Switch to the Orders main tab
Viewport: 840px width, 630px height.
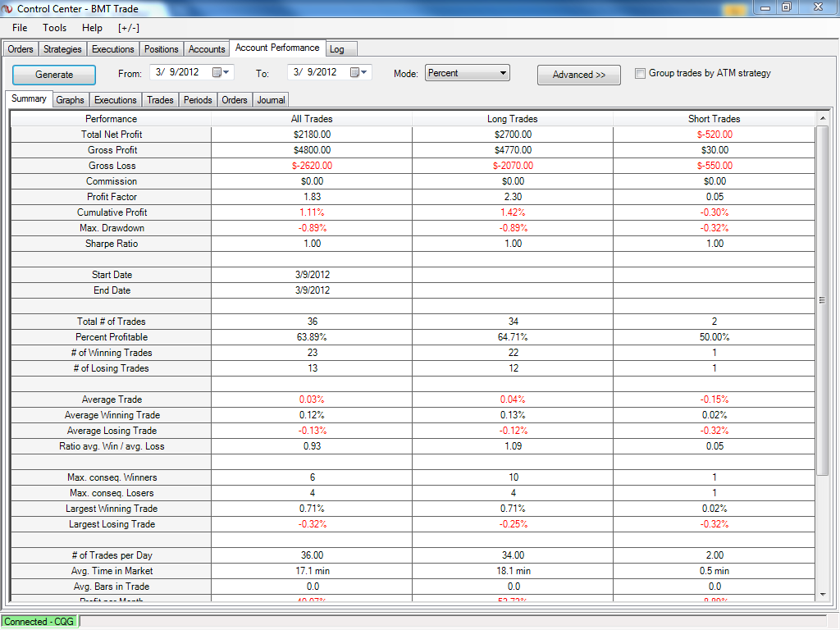[21, 48]
